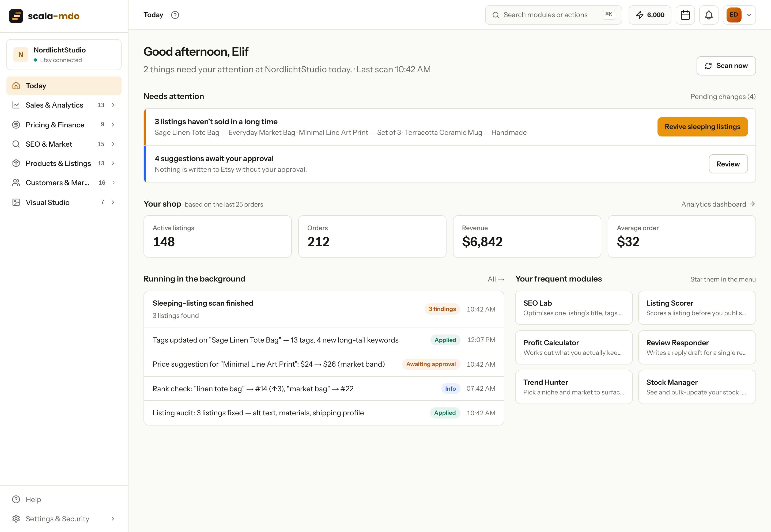
Task: Click the search magnifier icon in search box
Action: click(x=496, y=15)
